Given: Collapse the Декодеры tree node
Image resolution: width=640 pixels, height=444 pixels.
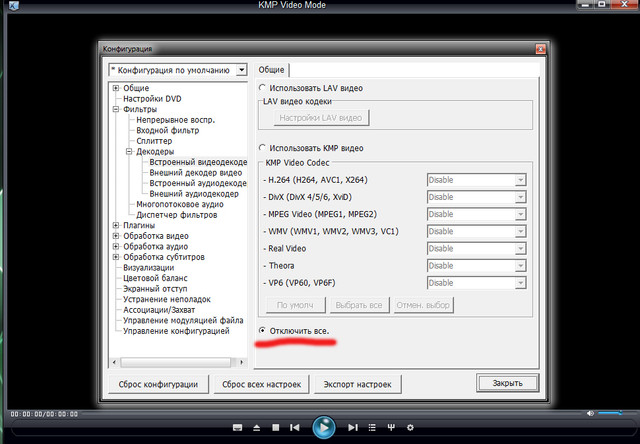Looking at the screenshot, I should point(129,151).
